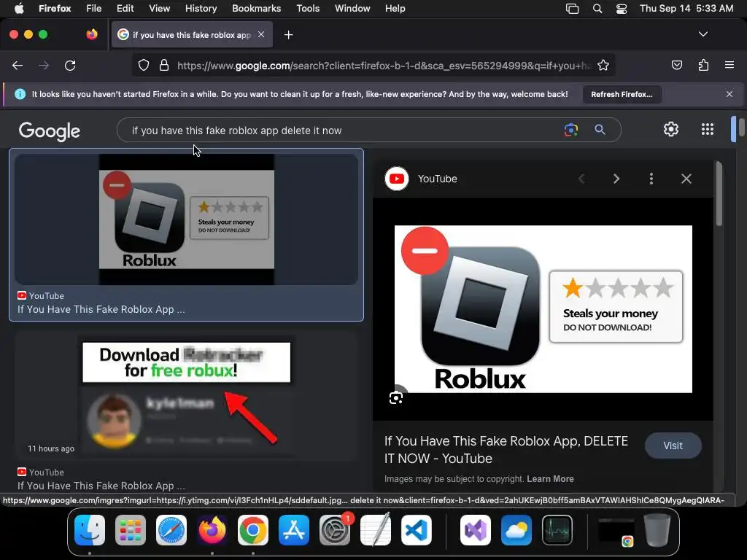Open the Trash in the dock
This screenshot has height=560, width=747.
pos(657,530)
